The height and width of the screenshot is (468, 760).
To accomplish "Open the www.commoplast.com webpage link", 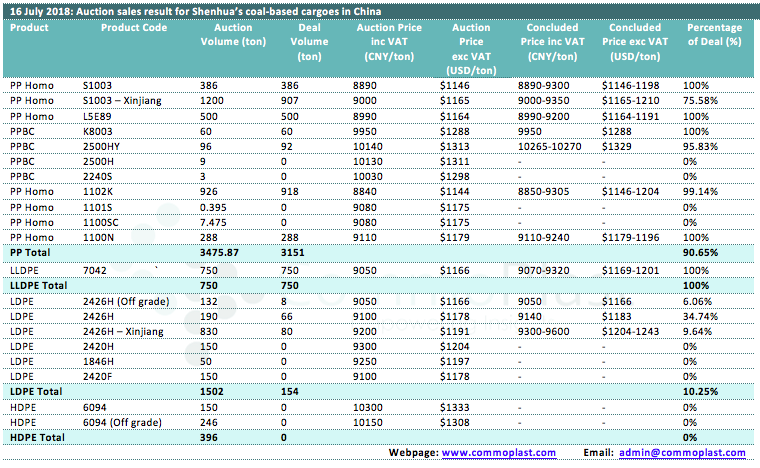I will [497, 454].
